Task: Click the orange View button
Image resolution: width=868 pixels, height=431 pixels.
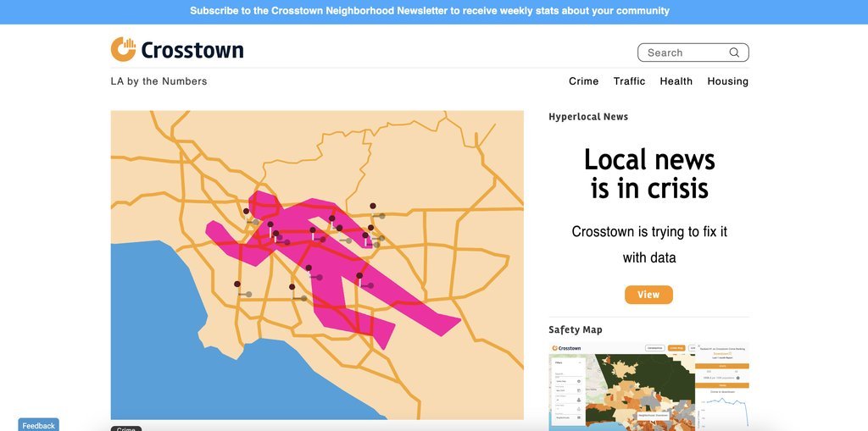Action: pyautogui.click(x=648, y=295)
